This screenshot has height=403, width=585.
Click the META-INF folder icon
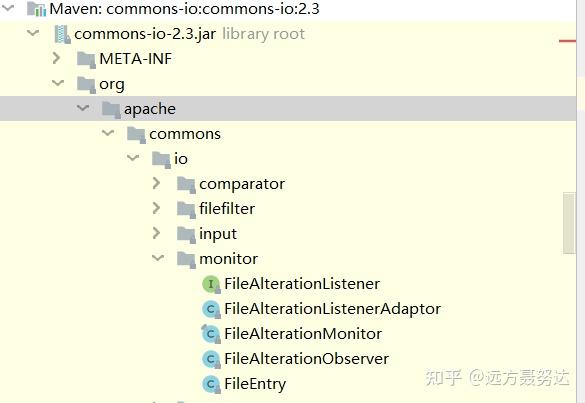(x=86, y=59)
